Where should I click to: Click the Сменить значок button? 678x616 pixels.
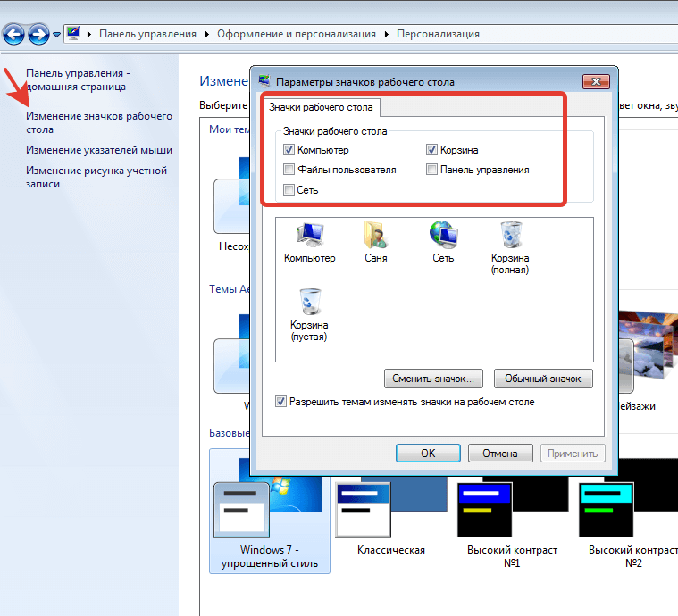tap(433, 379)
